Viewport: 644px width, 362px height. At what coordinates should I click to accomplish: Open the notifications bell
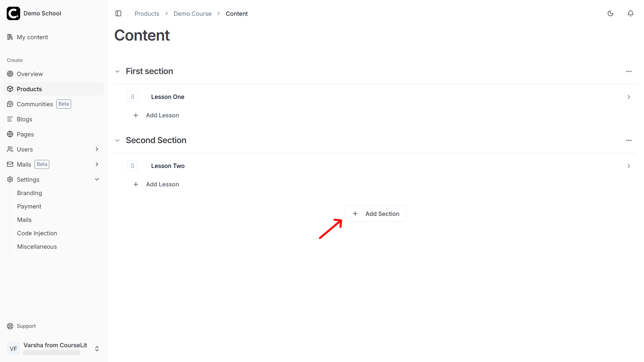click(x=631, y=13)
